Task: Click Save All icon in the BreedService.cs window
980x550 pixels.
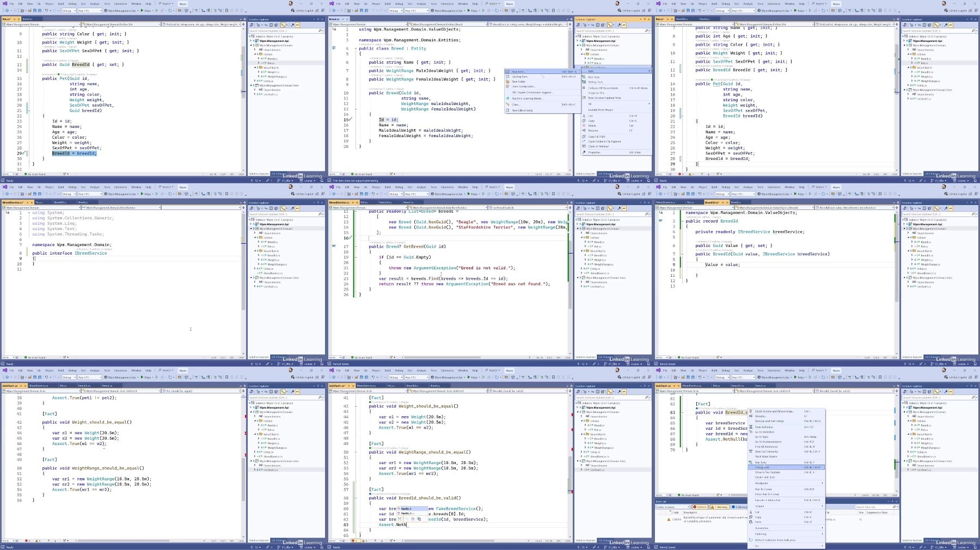Action: [366, 194]
